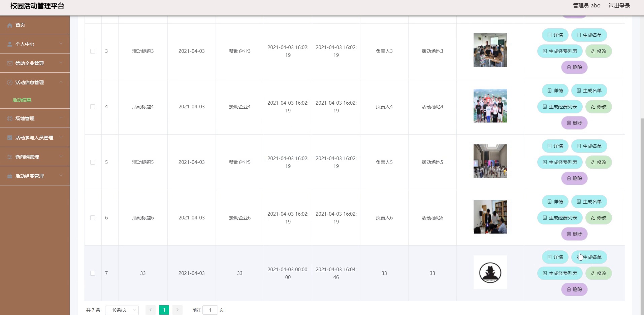The height and width of the screenshot is (315, 644).
Task: Go to next page with right arrow
Action: (x=177, y=310)
